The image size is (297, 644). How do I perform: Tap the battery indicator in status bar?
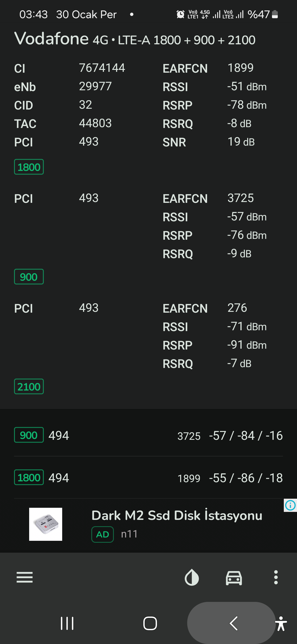click(x=275, y=14)
